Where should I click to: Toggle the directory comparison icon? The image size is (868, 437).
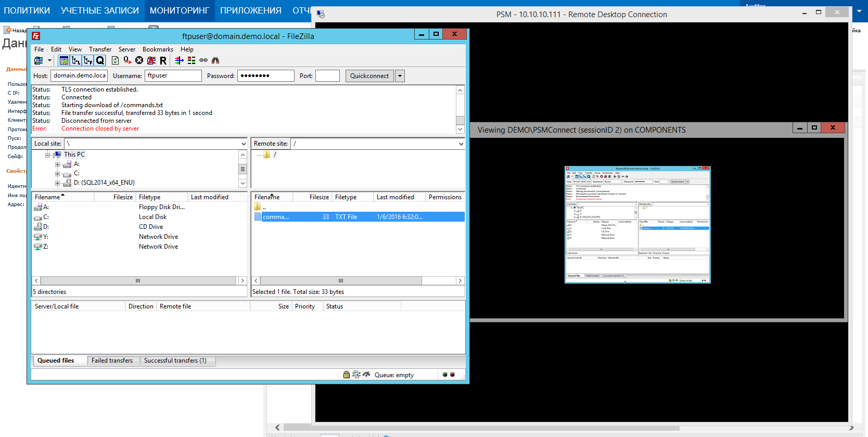point(179,60)
